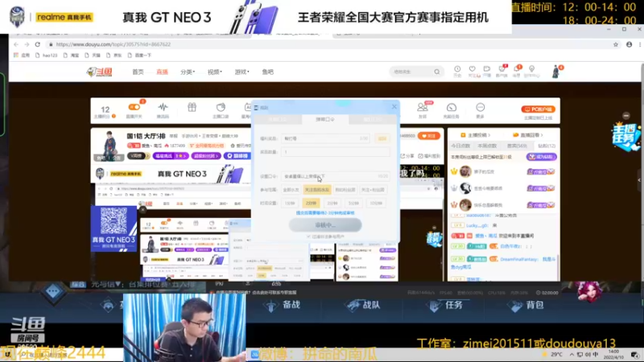Viewport: 644px width, 362px height.
Task: Click the orange PC客户端 button
Action: click(x=538, y=109)
